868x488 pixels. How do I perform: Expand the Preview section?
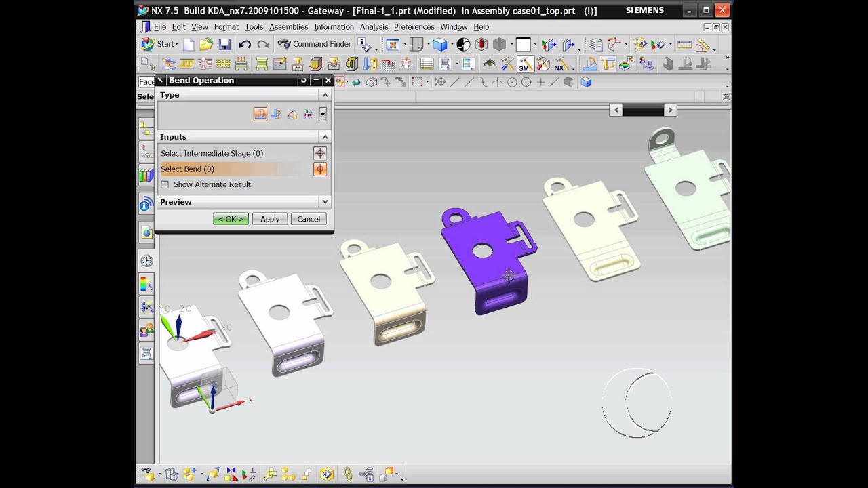[325, 202]
